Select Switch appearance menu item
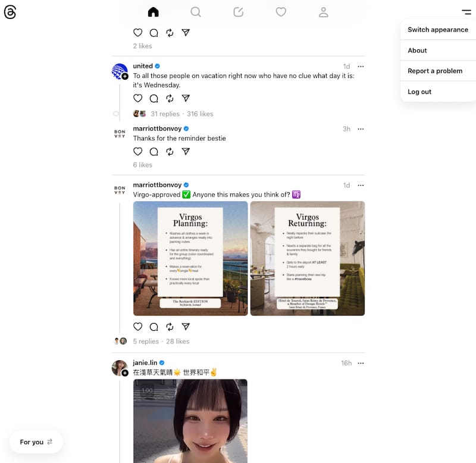 click(438, 30)
